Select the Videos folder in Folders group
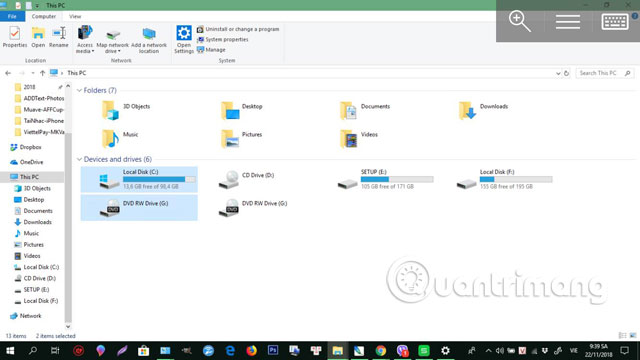 [x=359, y=138]
